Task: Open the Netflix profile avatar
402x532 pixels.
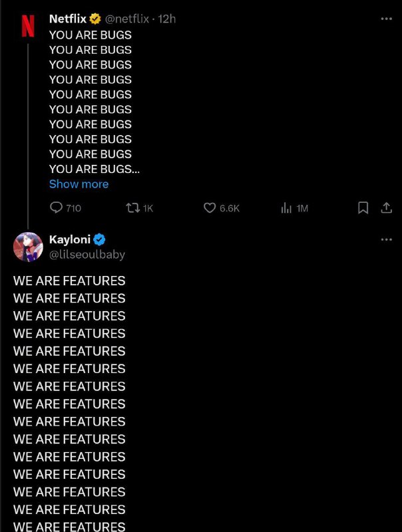Action: [x=28, y=25]
